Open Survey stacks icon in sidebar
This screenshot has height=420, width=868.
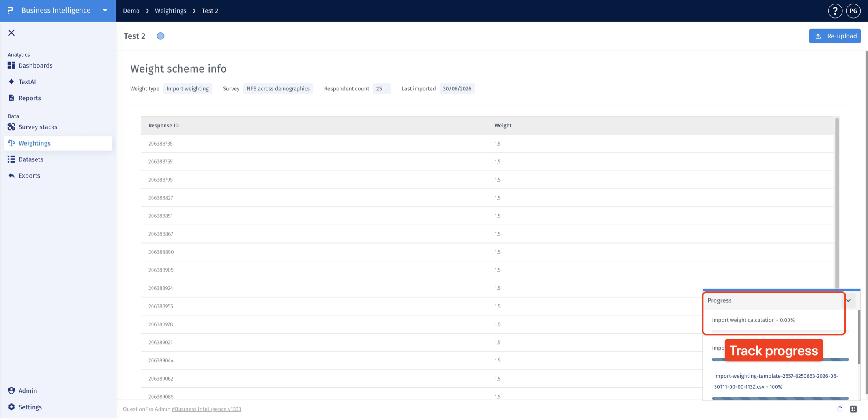tap(11, 127)
